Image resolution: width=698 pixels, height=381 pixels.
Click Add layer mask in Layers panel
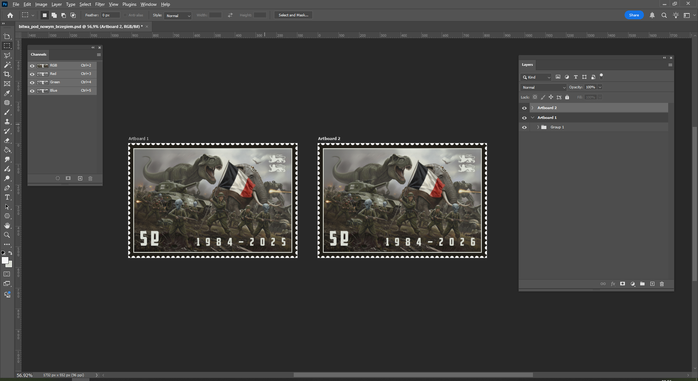tap(622, 284)
